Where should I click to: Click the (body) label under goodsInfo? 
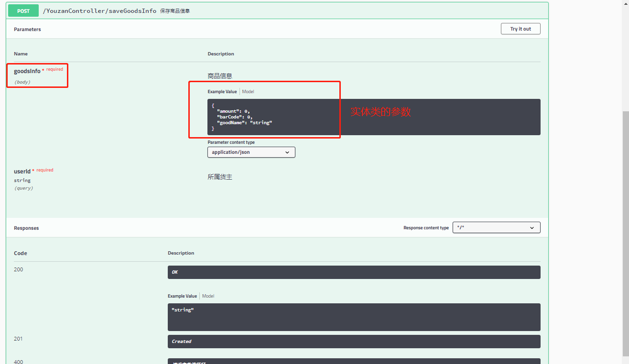(x=22, y=82)
